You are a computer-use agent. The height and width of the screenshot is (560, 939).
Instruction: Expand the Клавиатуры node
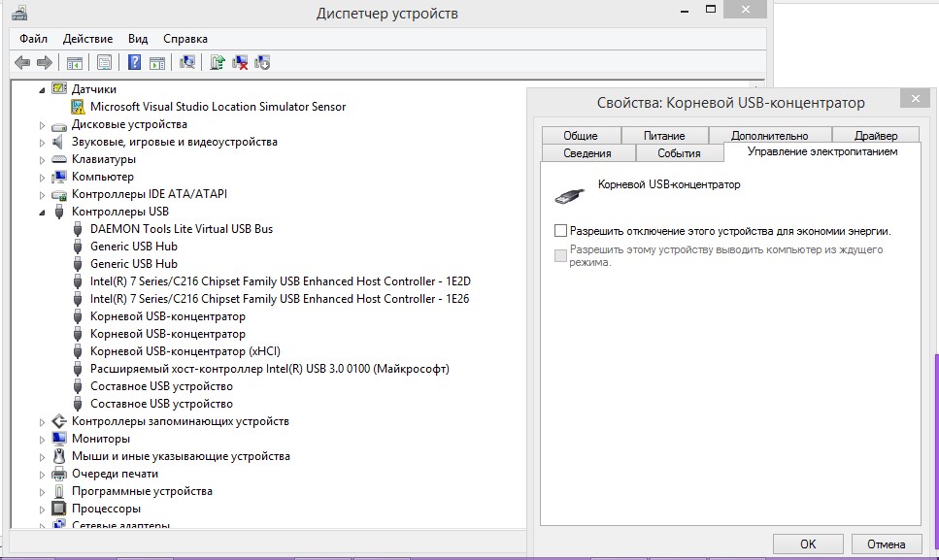tap(42, 160)
